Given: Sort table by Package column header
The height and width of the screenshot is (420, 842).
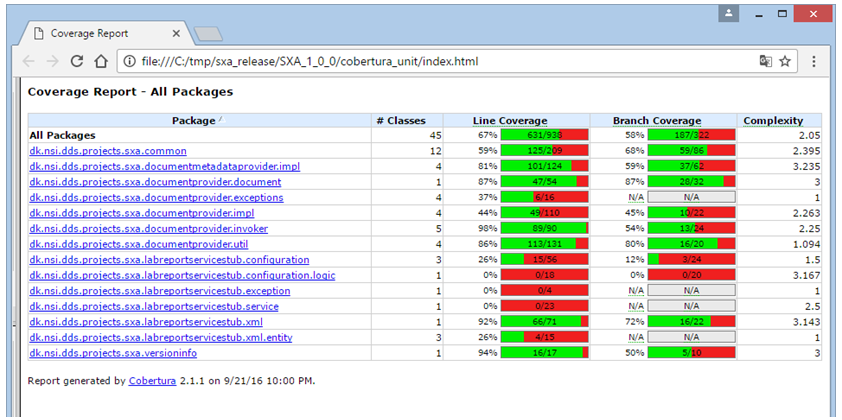Looking at the screenshot, I should [x=192, y=120].
